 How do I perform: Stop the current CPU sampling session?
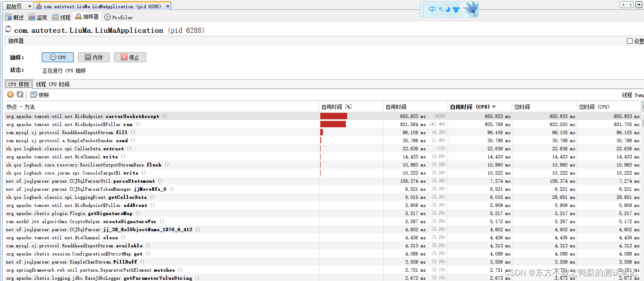click(x=130, y=57)
